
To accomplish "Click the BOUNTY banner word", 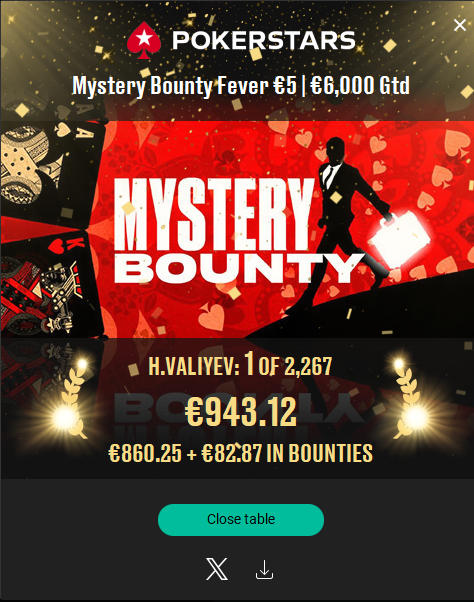I will pyautogui.click(x=239, y=268).
